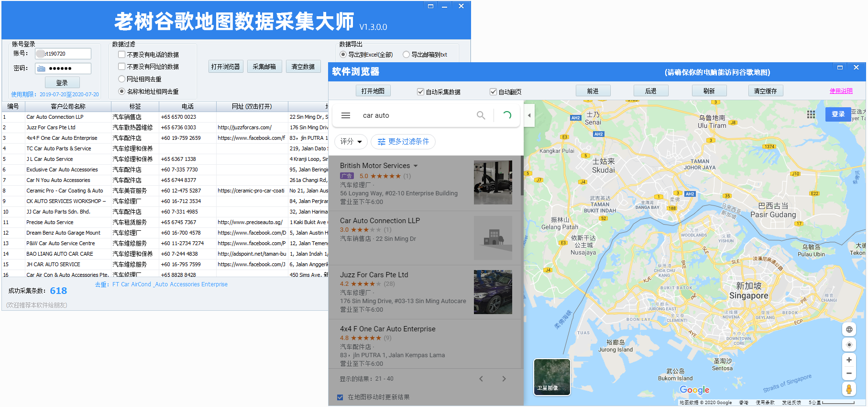Click the browser forward button
The width and height of the screenshot is (868, 407).
(x=593, y=91)
